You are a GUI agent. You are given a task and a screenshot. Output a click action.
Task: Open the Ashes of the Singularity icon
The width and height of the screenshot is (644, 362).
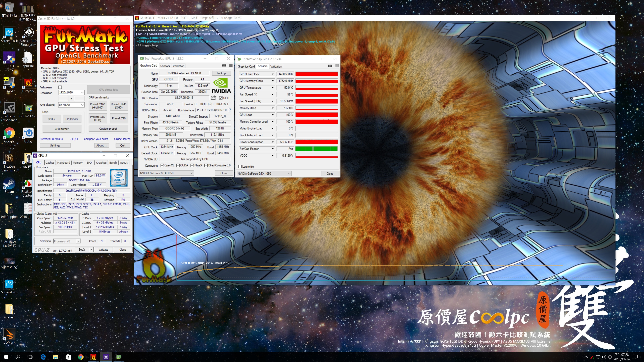28,37
